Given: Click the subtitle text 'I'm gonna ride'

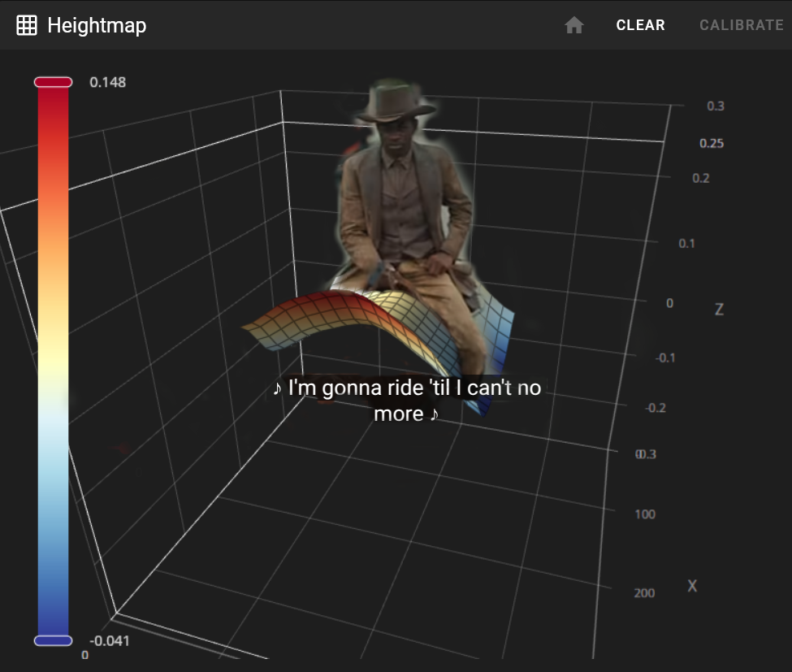Looking at the screenshot, I should click(x=356, y=388).
